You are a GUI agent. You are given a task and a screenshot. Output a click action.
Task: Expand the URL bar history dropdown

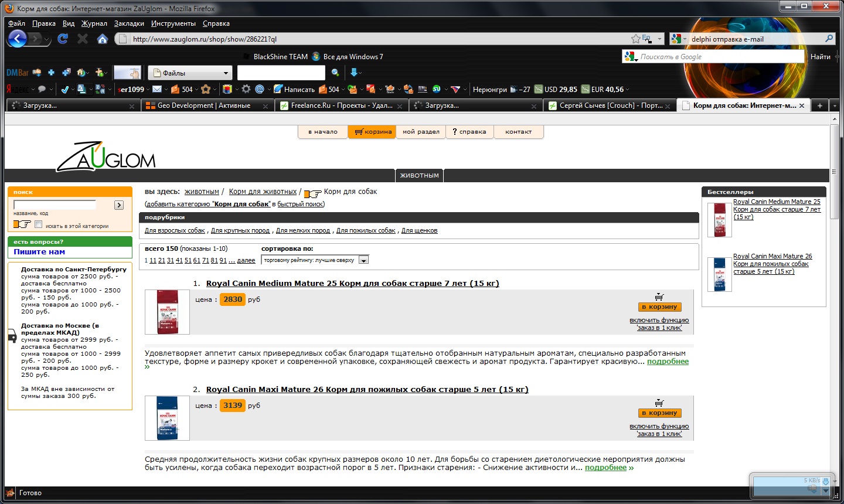click(x=659, y=39)
